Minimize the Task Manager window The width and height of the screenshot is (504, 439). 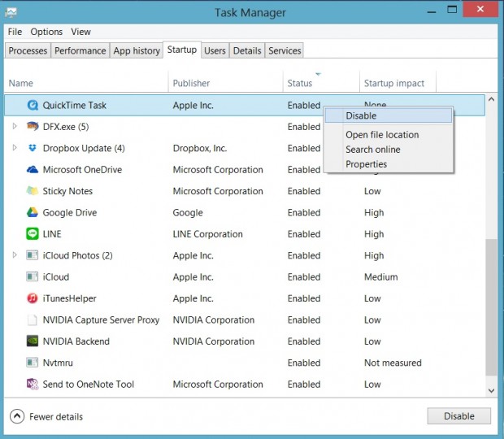[x=432, y=12]
